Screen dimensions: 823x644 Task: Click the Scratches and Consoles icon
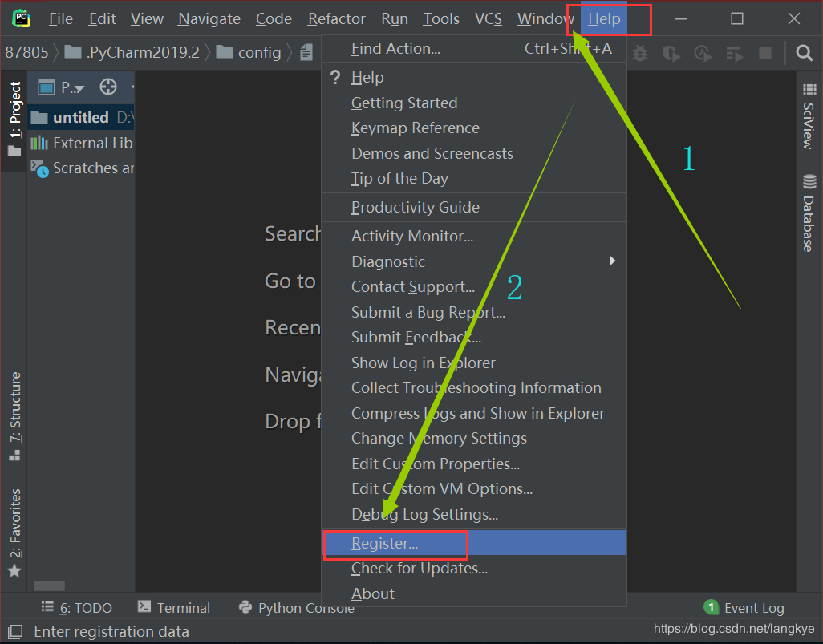pyautogui.click(x=39, y=168)
